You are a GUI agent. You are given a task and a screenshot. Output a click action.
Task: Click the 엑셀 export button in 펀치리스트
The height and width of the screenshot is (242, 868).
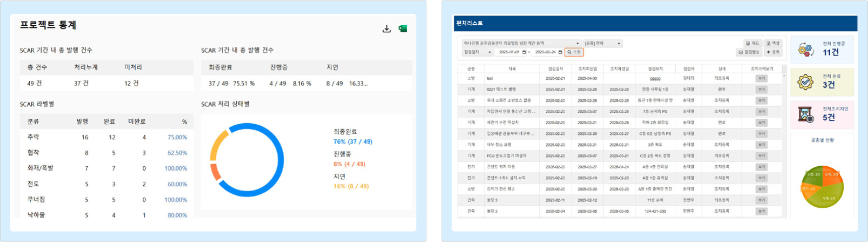click(773, 43)
